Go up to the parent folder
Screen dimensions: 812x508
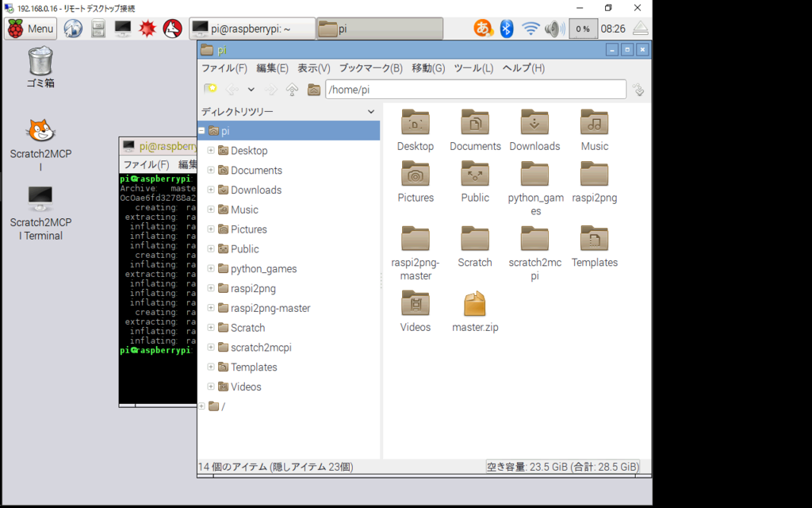tap(292, 90)
